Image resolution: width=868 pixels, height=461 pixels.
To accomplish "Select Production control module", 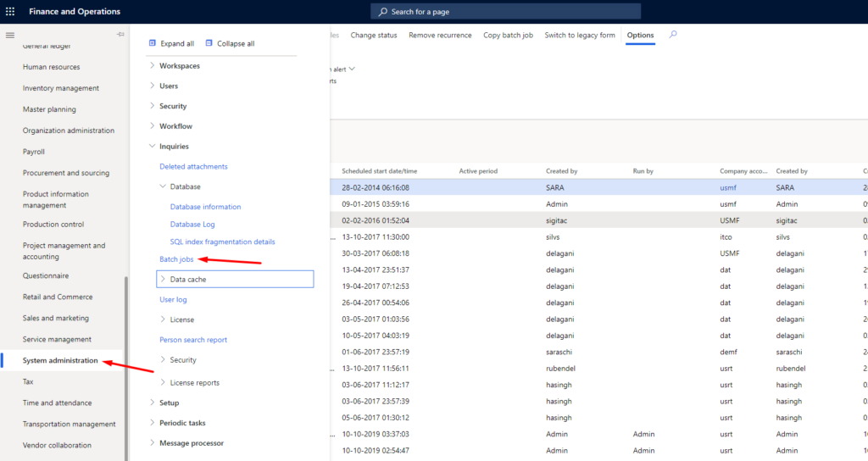I will point(53,224).
